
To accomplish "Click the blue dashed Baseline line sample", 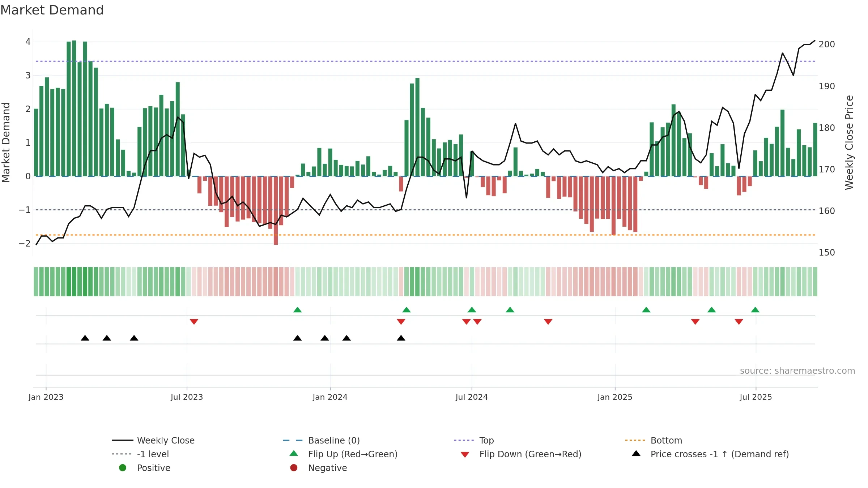I will (x=293, y=440).
